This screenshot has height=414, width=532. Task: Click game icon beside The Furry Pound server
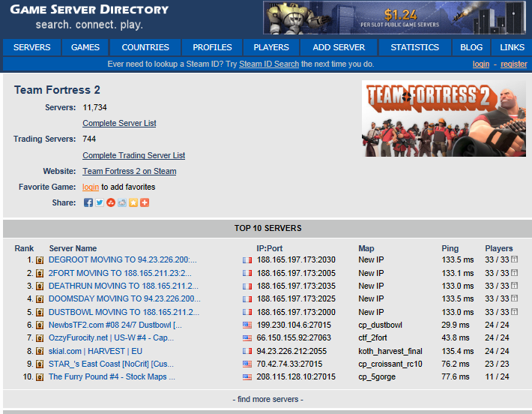[40, 378]
